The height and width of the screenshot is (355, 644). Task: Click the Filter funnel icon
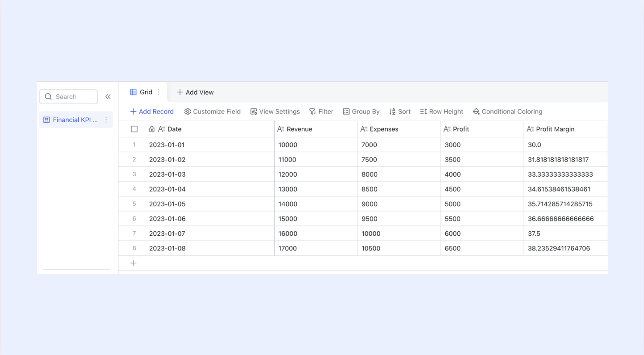click(x=312, y=111)
